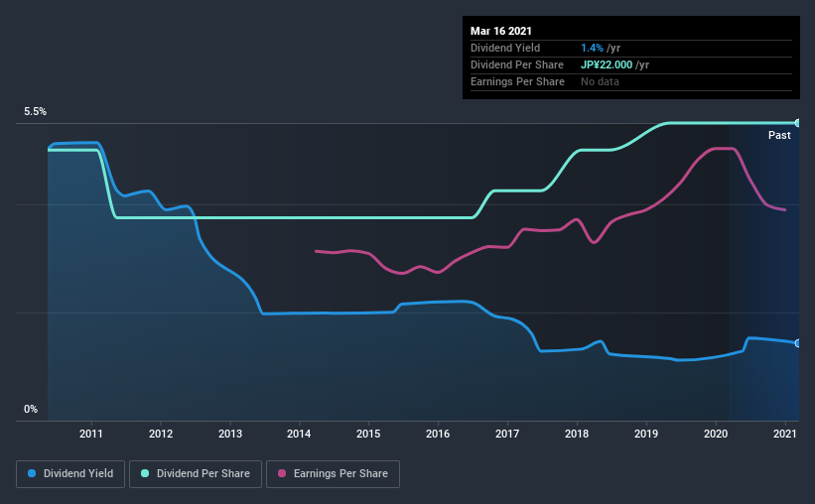Click the Dividend Yield line endpoint marker
Viewport: 815px width, 504px height.
tap(797, 343)
